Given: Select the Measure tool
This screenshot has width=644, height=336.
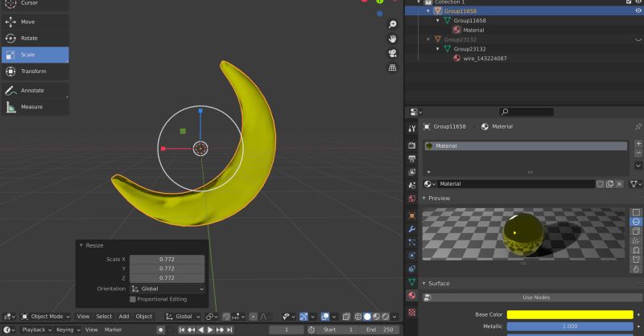Looking at the screenshot, I should pos(35,107).
